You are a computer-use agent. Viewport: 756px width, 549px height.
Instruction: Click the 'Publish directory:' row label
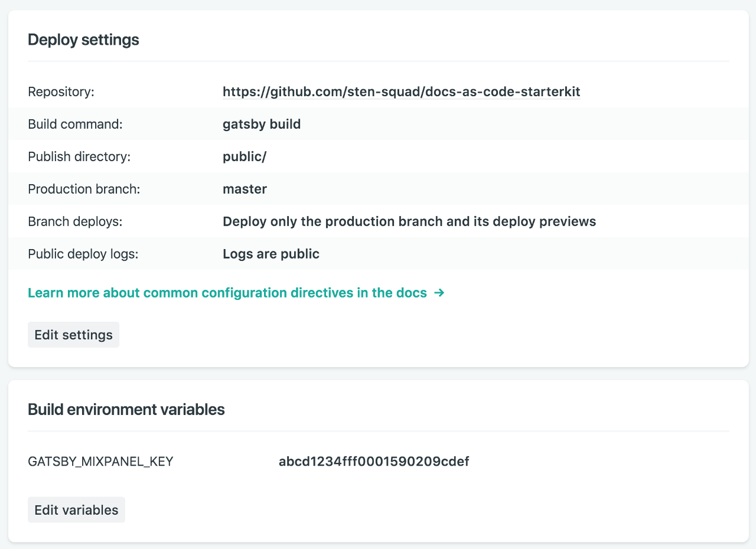tap(79, 157)
